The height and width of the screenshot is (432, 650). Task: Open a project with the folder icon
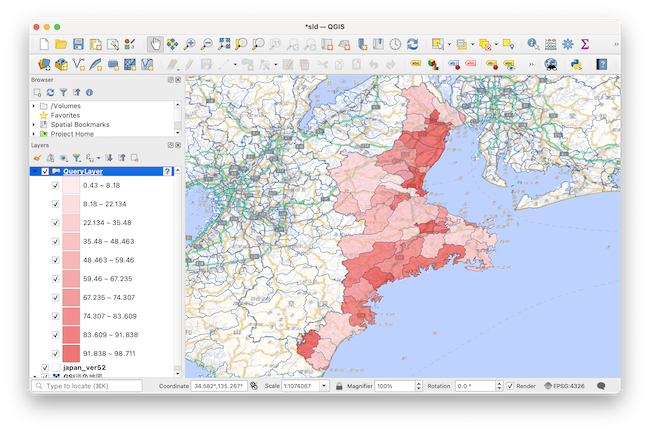click(x=61, y=44)
